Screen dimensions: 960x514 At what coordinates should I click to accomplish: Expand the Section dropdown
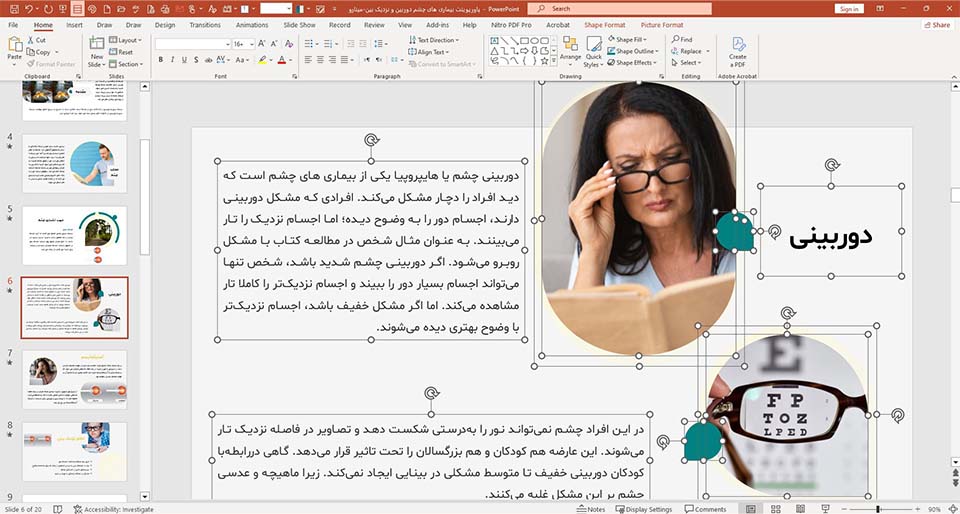tap(126, 64)
